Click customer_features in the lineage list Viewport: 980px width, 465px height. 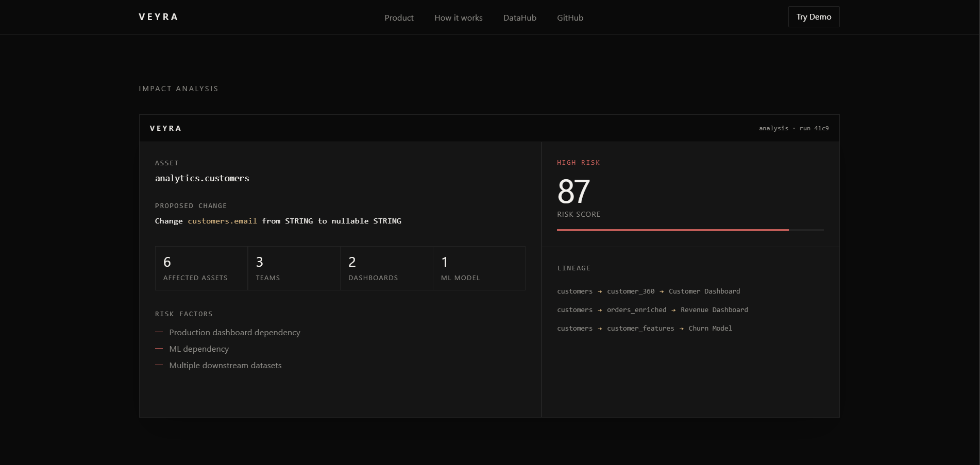coord(640,329)
